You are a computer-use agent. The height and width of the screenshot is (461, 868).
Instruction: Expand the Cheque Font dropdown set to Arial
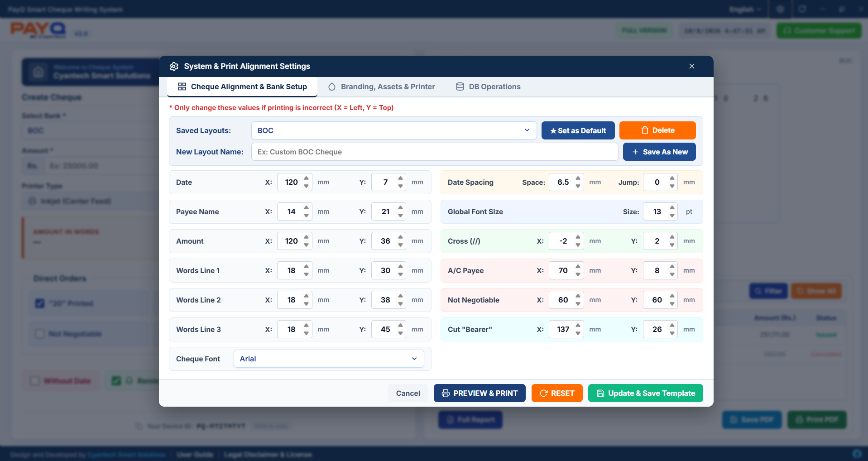tap(329, 359)
